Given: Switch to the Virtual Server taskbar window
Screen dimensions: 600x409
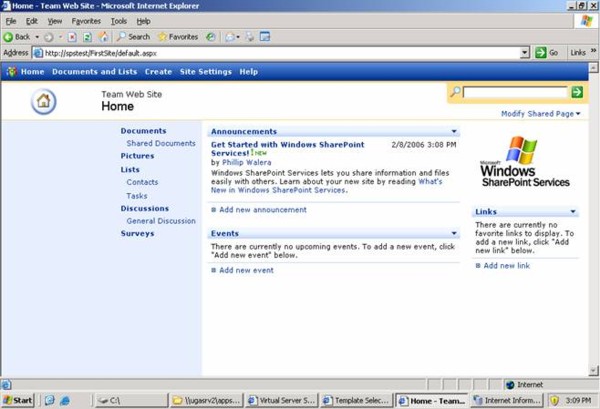Looking at the screenshot, I should click(282, 401).
